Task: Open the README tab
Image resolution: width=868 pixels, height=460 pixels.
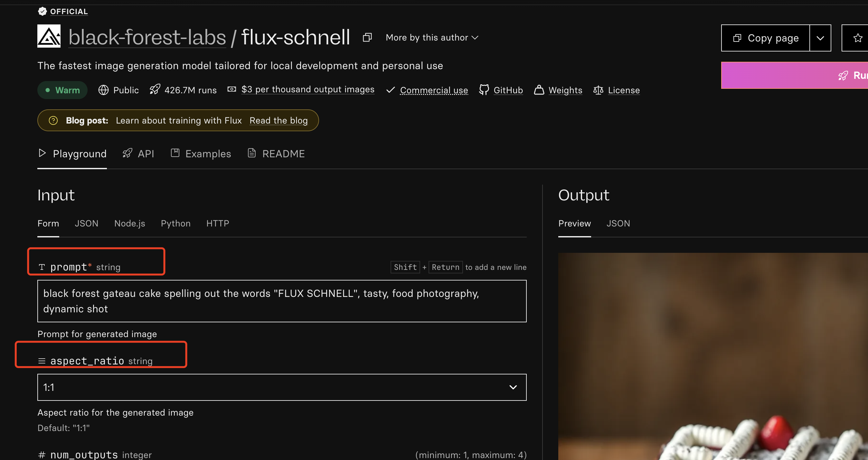Action: coord(276,153)
